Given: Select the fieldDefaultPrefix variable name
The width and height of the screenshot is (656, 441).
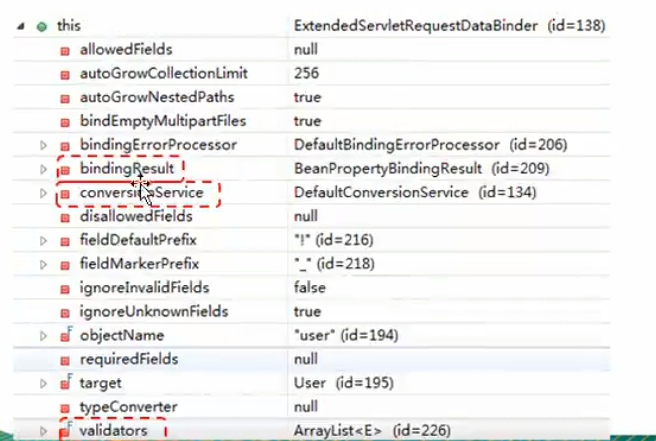Looking at the screenshot, I should 138,240.
